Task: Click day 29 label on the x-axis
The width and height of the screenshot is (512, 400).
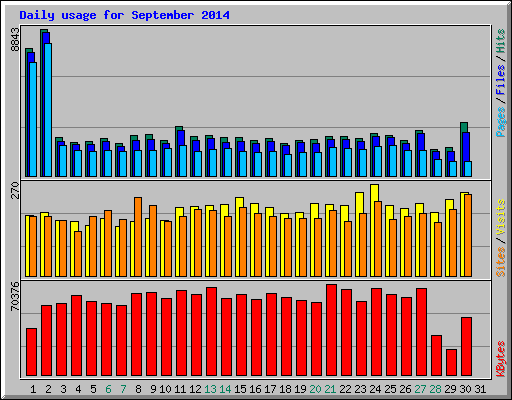Action: click(x=450, y=389)
